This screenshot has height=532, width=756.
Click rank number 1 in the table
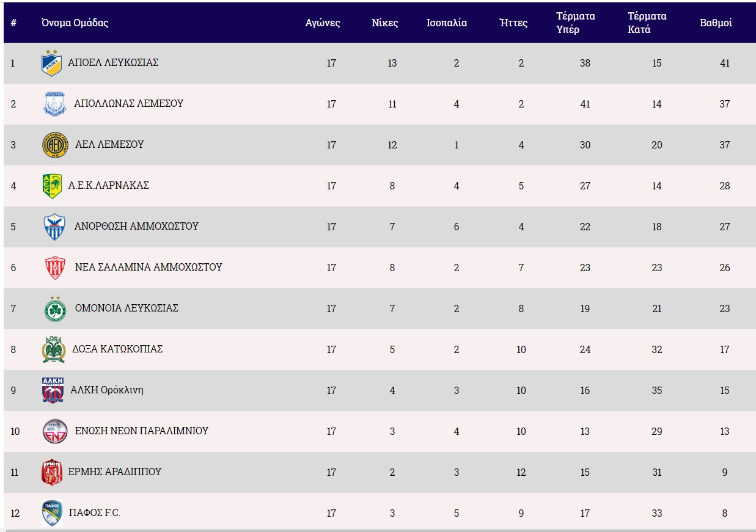tap(13, 63)
